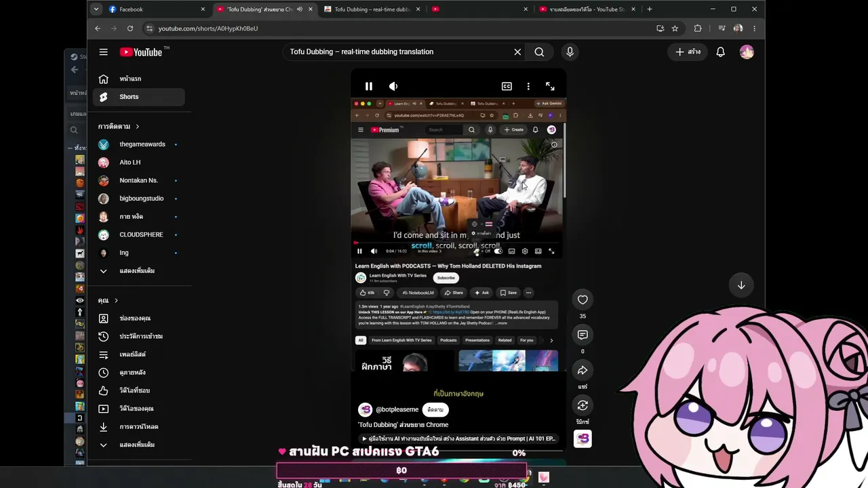Image resolution: width=868 pixels, height=488 pixels.
Task: Open @botpleaseme channel avatar
Action: point(366,409)
